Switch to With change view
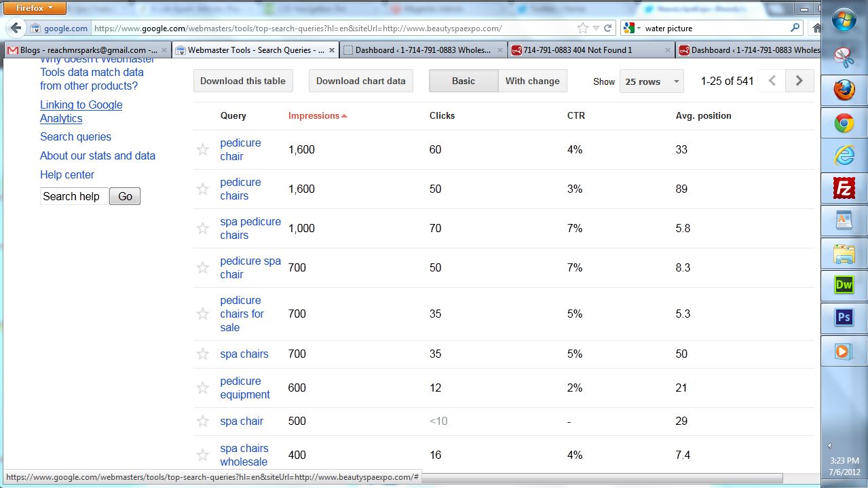 [533, 81]
